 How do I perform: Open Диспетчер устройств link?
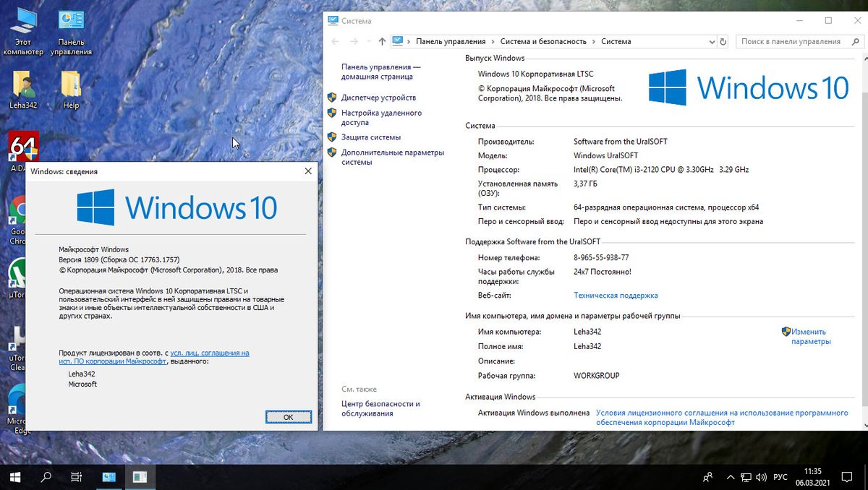coord(378,98)
